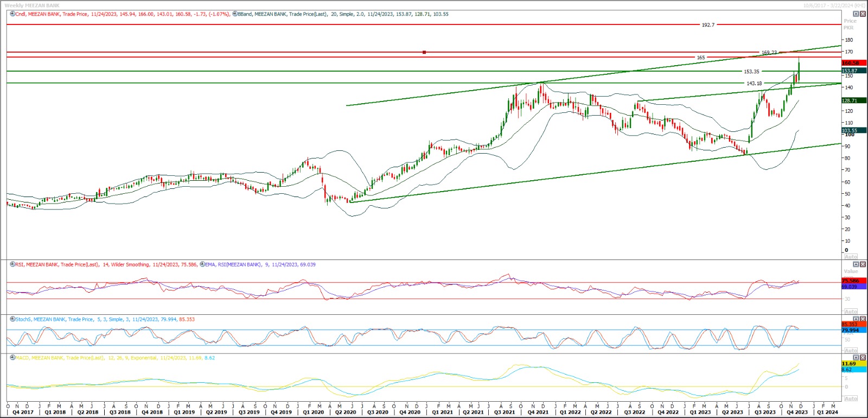Click the clock icon before EMA RSI label
Screen dimensions: 868x418
coord(202,264)
